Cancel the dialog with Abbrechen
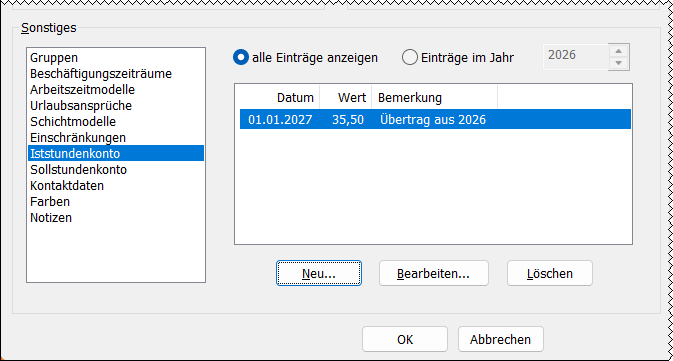Viewport: 673px width, 361px height. tap(500, 340)
